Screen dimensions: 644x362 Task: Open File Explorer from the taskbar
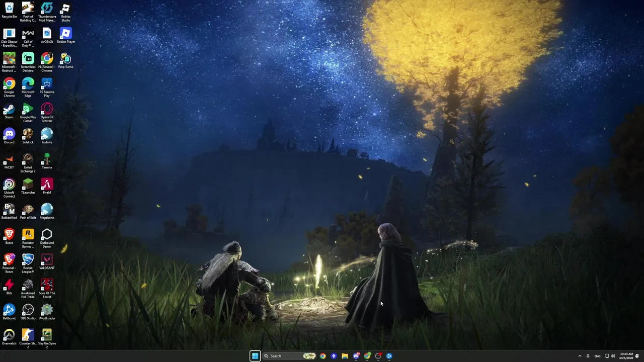[345, 356]
